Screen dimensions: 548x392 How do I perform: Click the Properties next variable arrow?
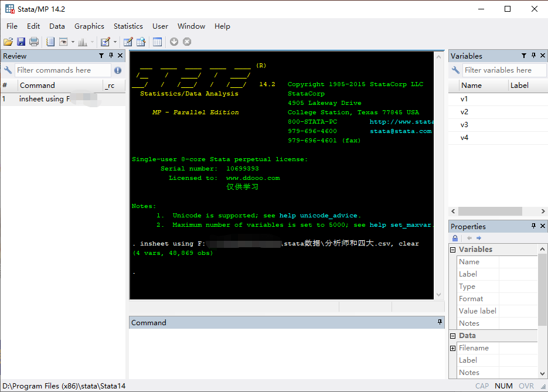pos(479,238)
